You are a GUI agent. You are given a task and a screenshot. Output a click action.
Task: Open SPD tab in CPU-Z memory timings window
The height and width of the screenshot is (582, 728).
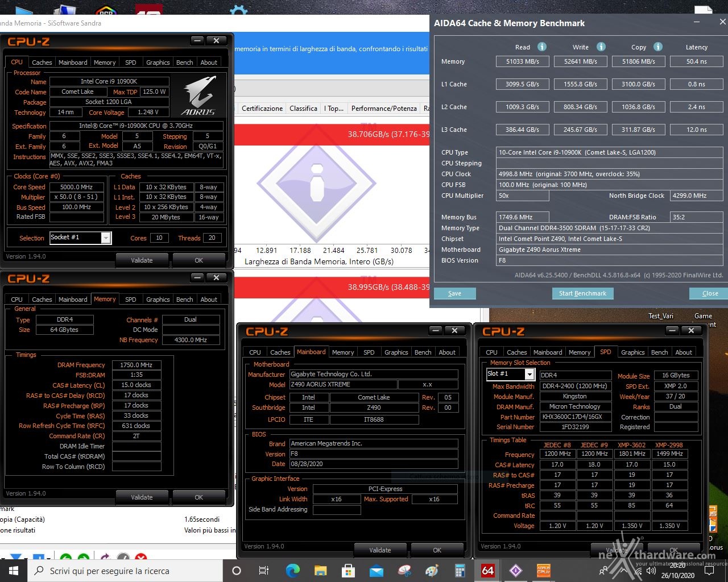coord(130,300)
